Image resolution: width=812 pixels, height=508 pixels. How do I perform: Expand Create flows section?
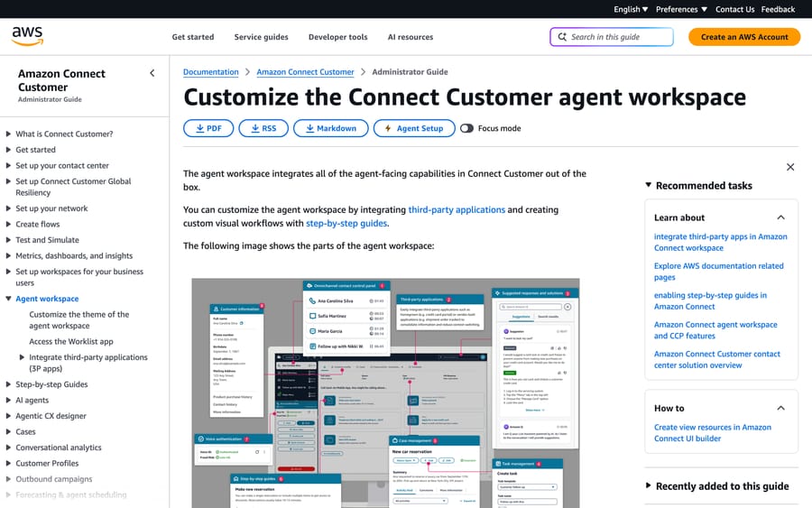(8, 225)
